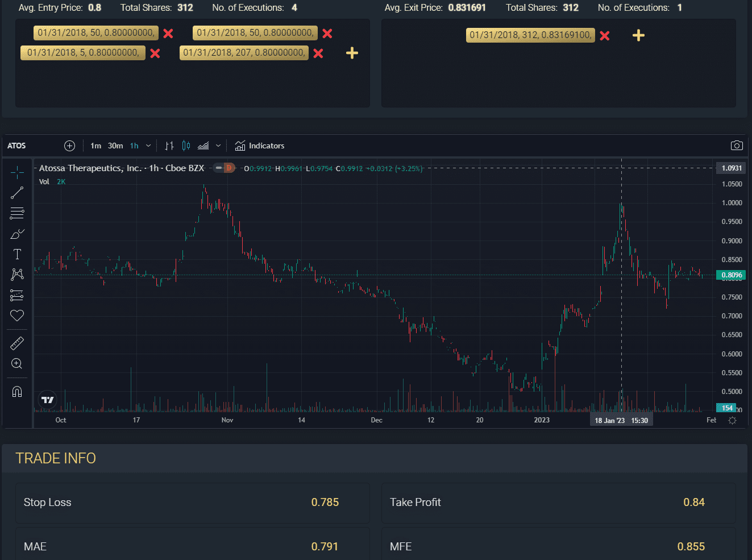Screen dimensions: 752x560
Task: Switch chart style to candles
Action: tap(186, 146)
